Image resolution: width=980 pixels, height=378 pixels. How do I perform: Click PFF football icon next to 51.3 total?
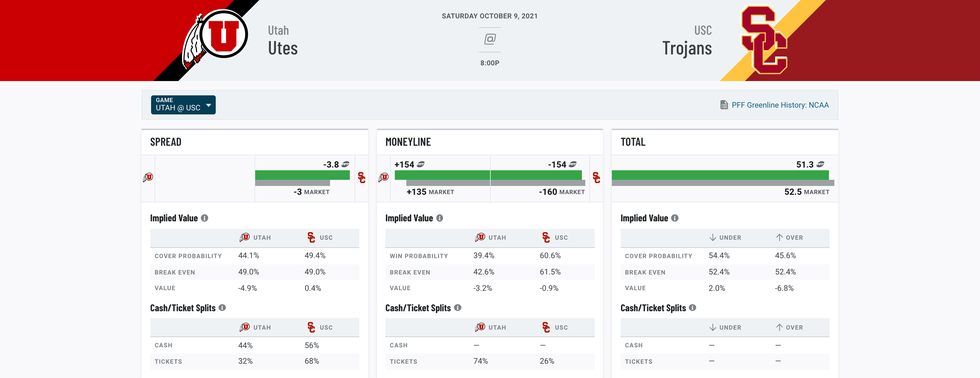point(821,164)
